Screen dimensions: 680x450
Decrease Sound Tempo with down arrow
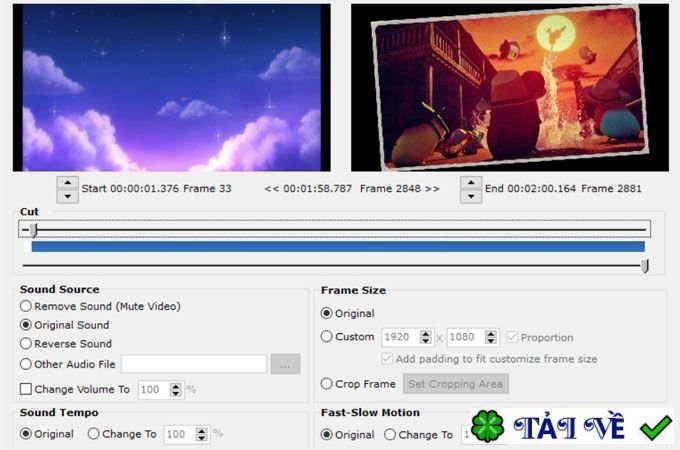(x=202, y=438)
